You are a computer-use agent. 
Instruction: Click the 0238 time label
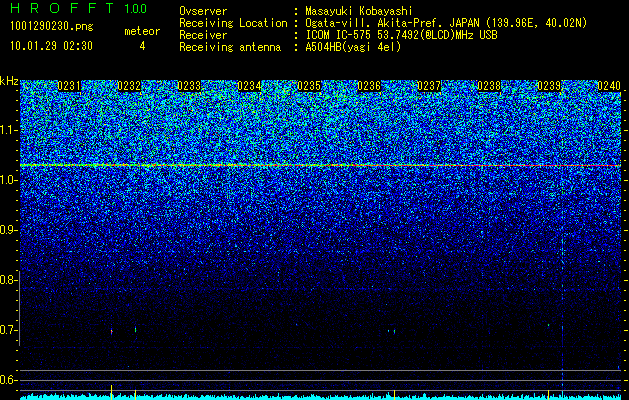(489, 86)
